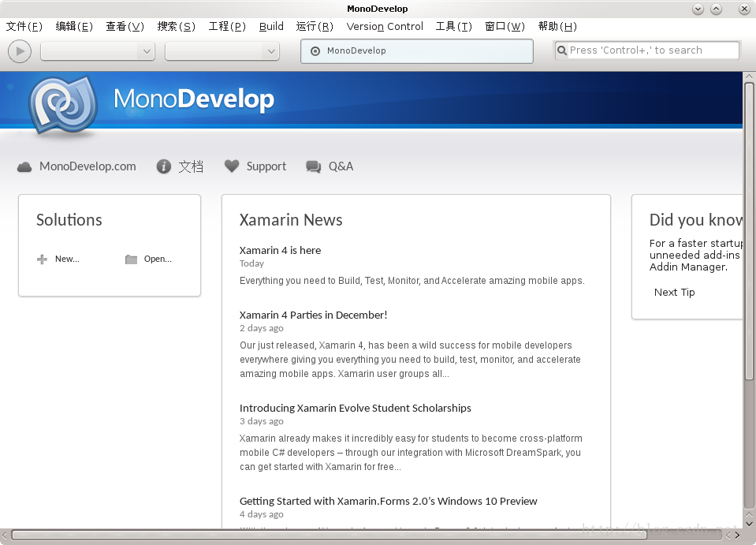
Task: Click the vertical scrollbar thumb
Action: [x=749, y=232]
